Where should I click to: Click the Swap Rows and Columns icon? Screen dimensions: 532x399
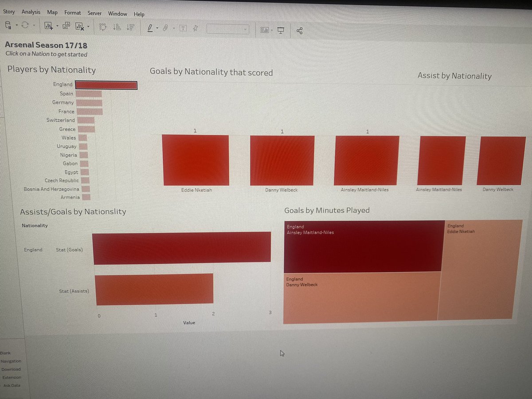pos(102,27)
